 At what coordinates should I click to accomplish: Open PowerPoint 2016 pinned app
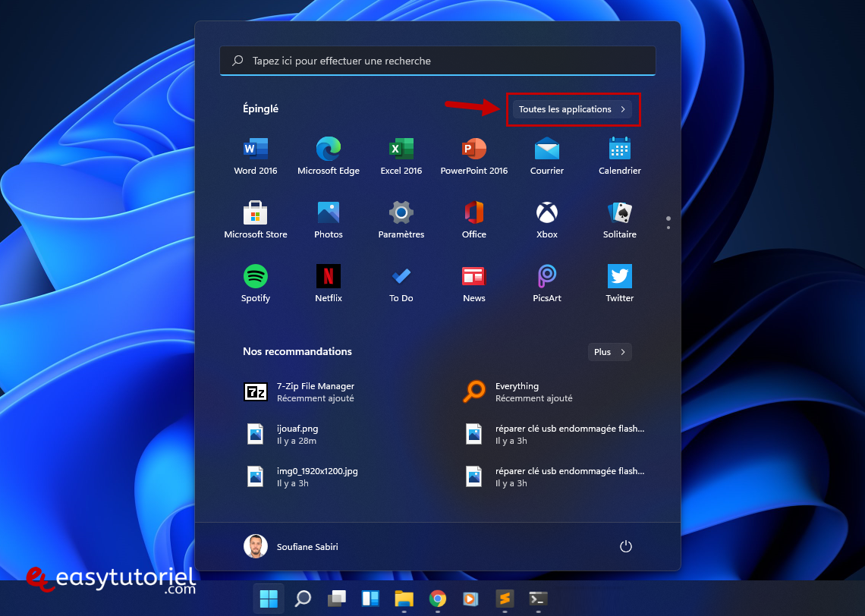click(x=474, y=156)
